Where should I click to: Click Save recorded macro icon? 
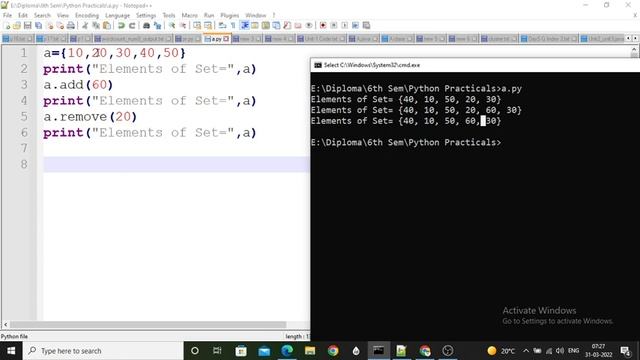pyautogui.click(x=367, y=25)
